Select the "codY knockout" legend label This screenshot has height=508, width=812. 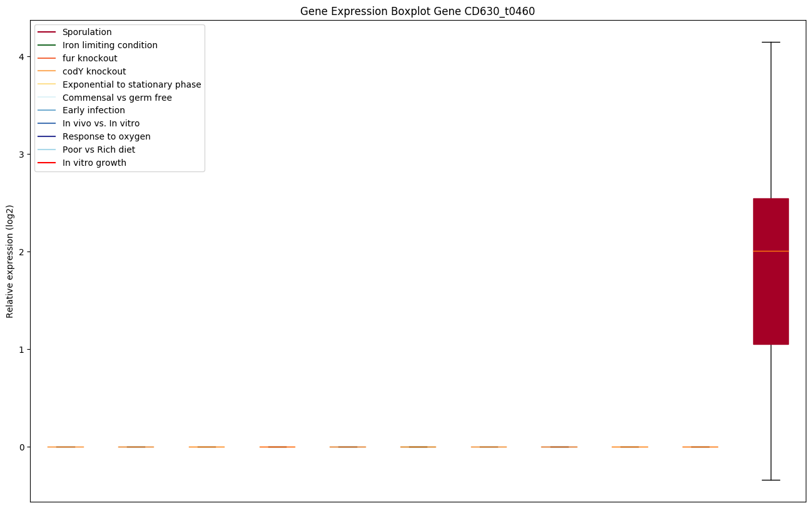[94, 71]
